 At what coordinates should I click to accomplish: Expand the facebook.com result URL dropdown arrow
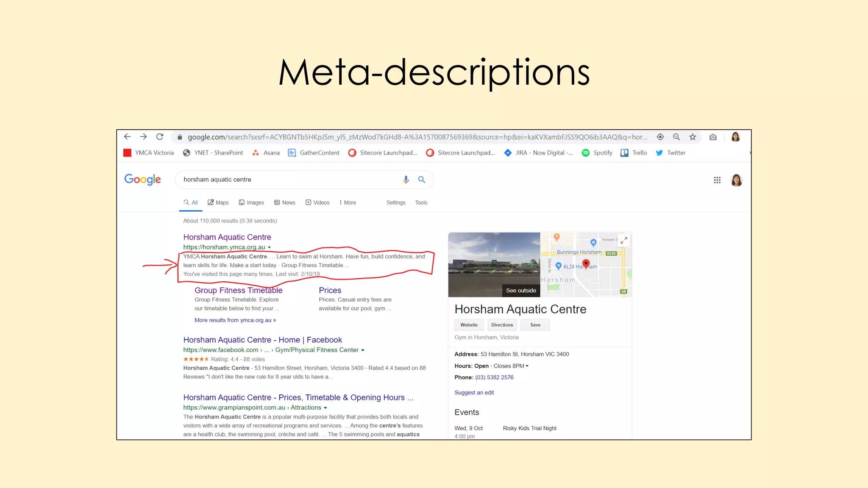[x=363, y=350]
